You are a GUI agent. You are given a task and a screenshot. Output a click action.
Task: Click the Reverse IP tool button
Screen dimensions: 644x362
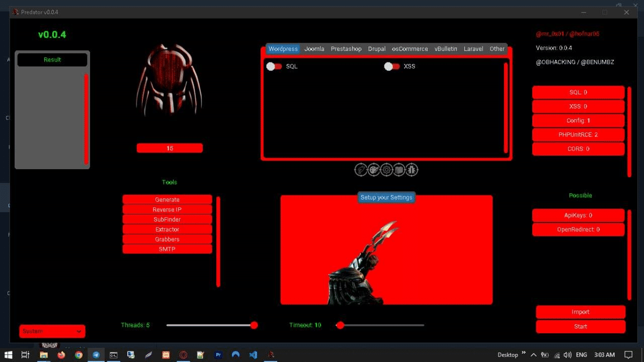click(x=167, y=209)
